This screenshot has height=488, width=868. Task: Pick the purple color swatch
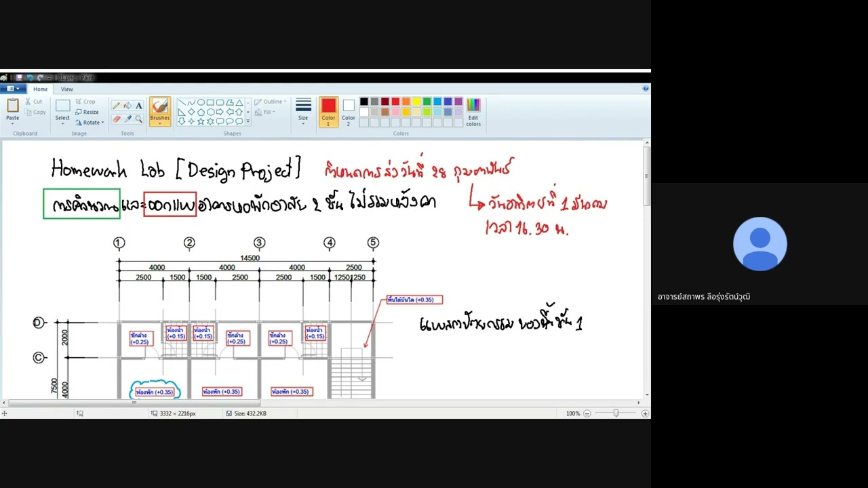458,102
